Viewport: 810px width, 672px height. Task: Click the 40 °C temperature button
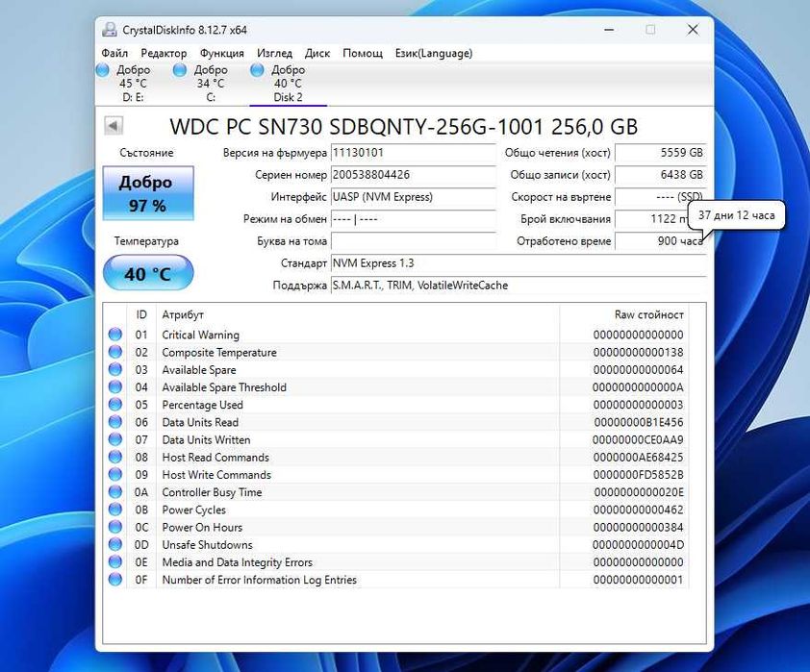point(148,273)
